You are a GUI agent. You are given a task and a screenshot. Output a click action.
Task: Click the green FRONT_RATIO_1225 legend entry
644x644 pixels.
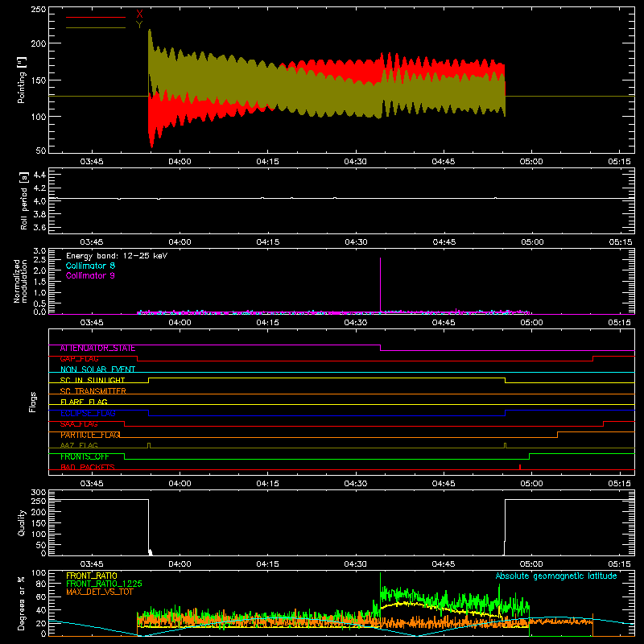click(x=105, y=584)
